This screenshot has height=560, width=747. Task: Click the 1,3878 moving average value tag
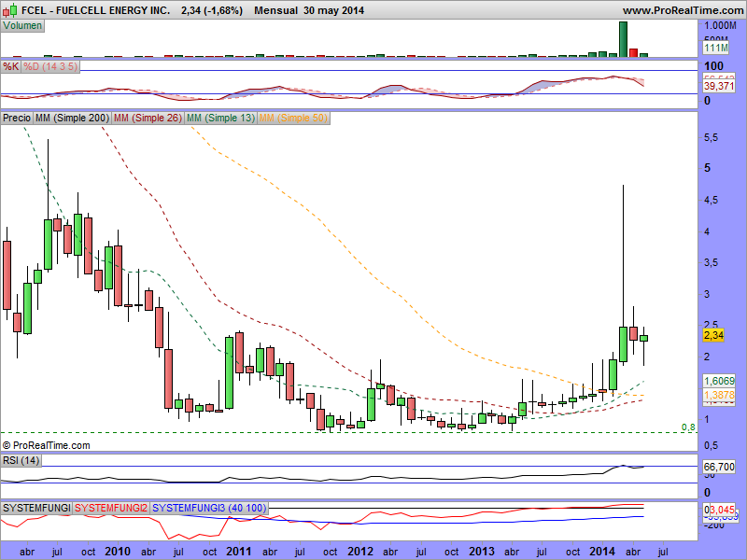(719, 395)
